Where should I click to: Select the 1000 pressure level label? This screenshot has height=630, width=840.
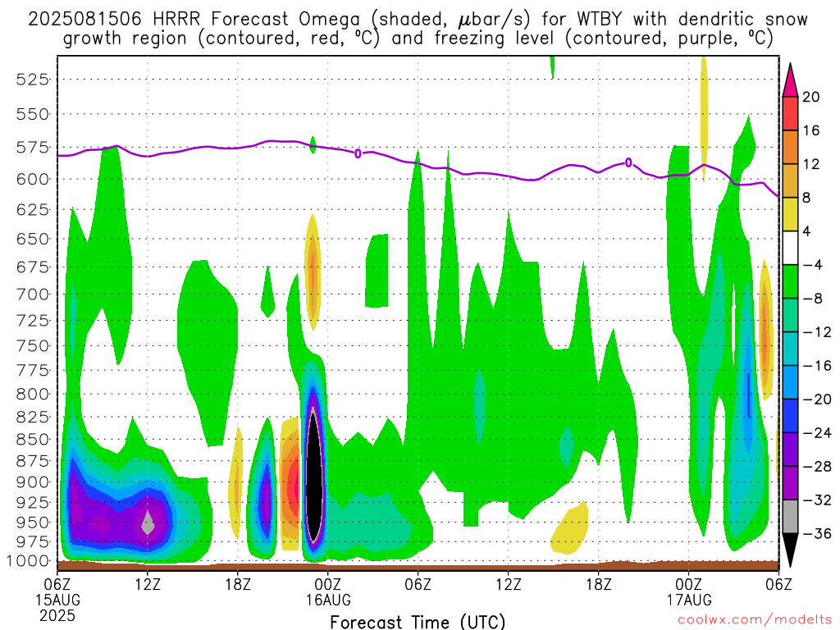(29, 561)
